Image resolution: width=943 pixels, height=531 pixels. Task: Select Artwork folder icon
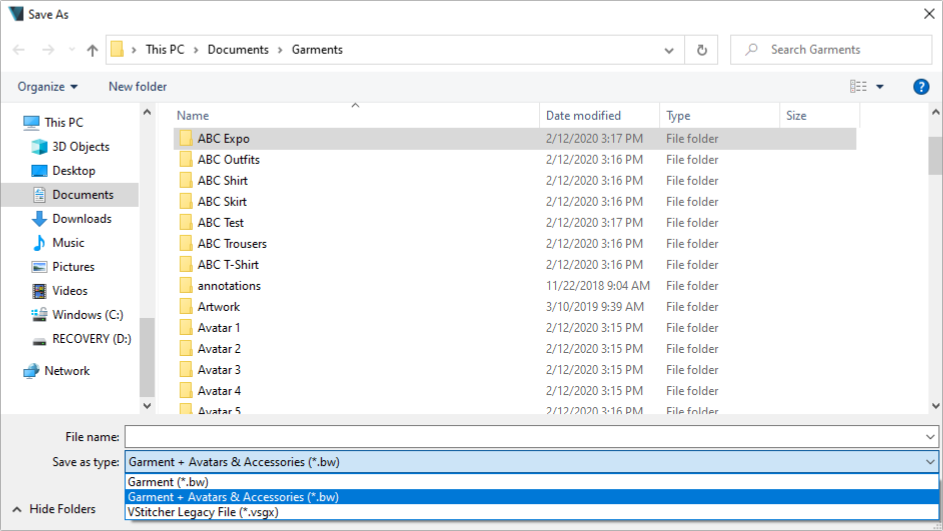pyautogui.click(x=186, y=307)
